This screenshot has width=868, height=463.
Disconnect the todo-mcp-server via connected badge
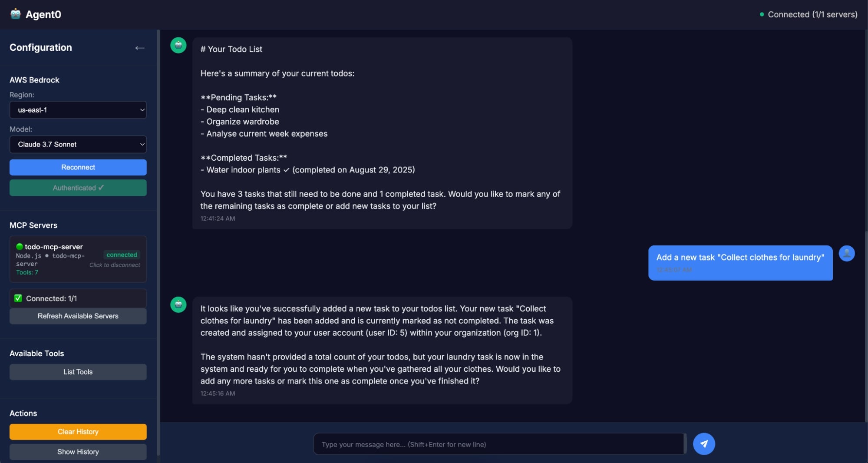tap(122, 255)
